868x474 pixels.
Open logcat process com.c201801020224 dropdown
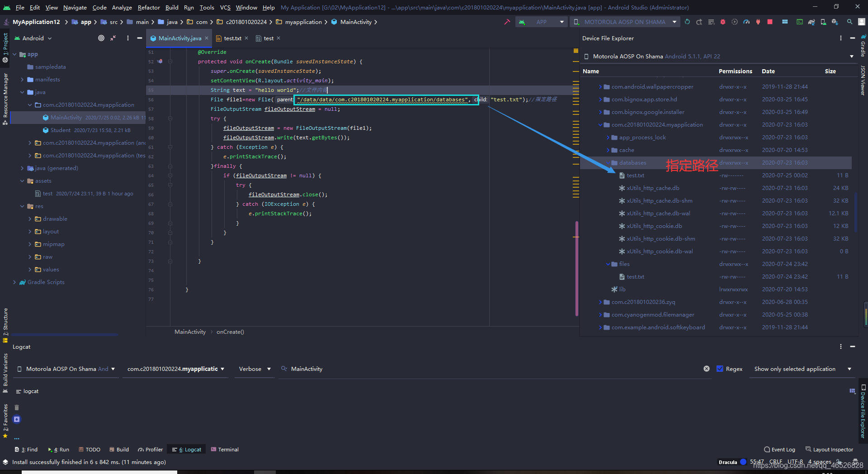click(x=175, y=369)
